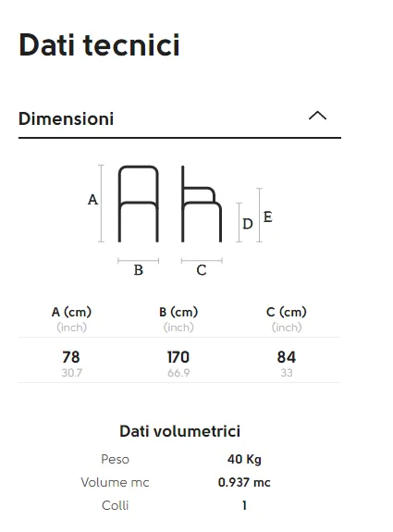Viewport: 393px width, 532px height.
Task: Click the Dati volumetrici heading
Action: (179, 431)
